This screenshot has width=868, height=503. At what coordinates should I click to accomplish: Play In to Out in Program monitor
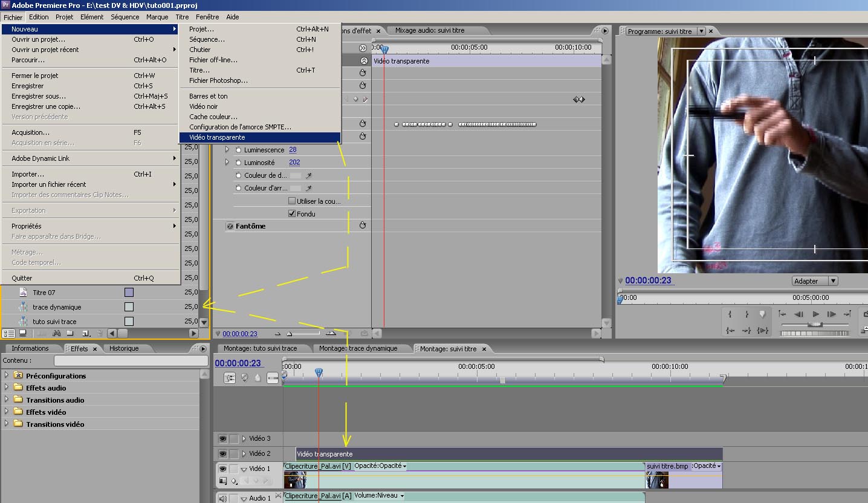763,330
